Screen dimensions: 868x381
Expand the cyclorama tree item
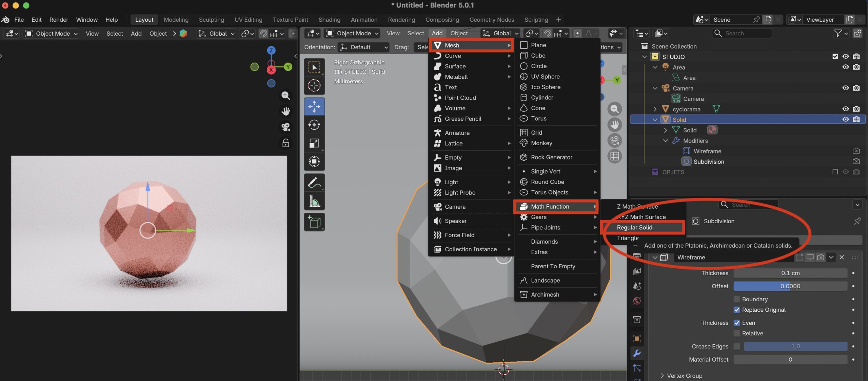[655, 109]
